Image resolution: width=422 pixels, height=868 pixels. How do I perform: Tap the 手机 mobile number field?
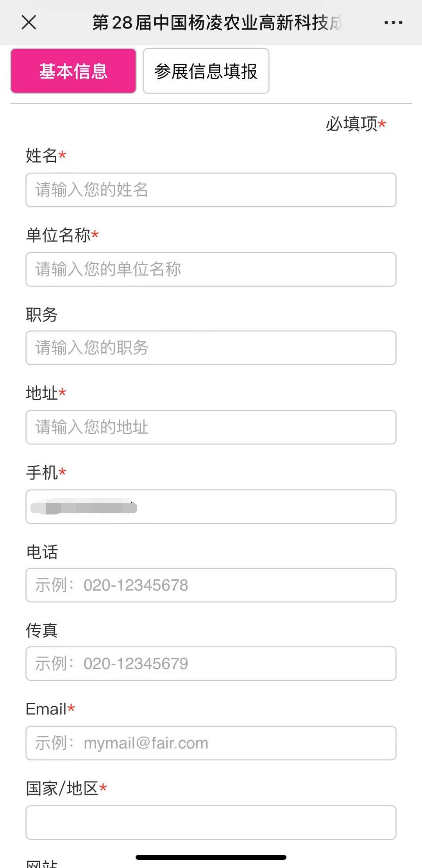pos(211,507)
